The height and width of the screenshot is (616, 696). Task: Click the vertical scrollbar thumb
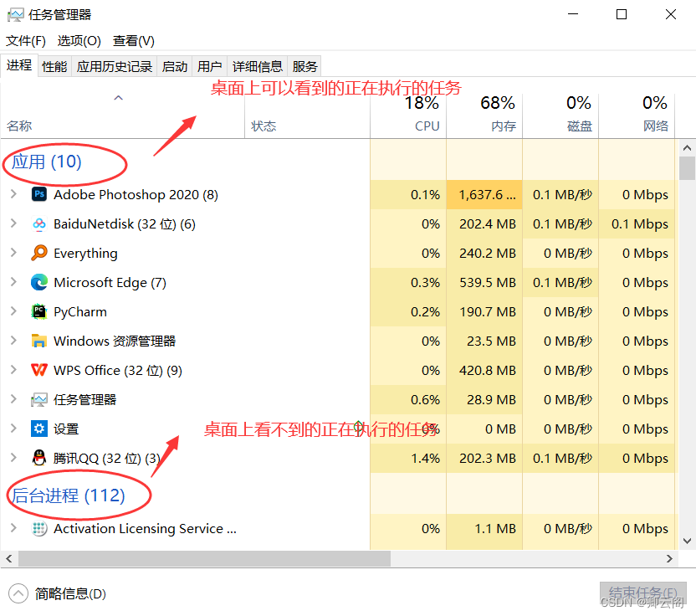687,168
